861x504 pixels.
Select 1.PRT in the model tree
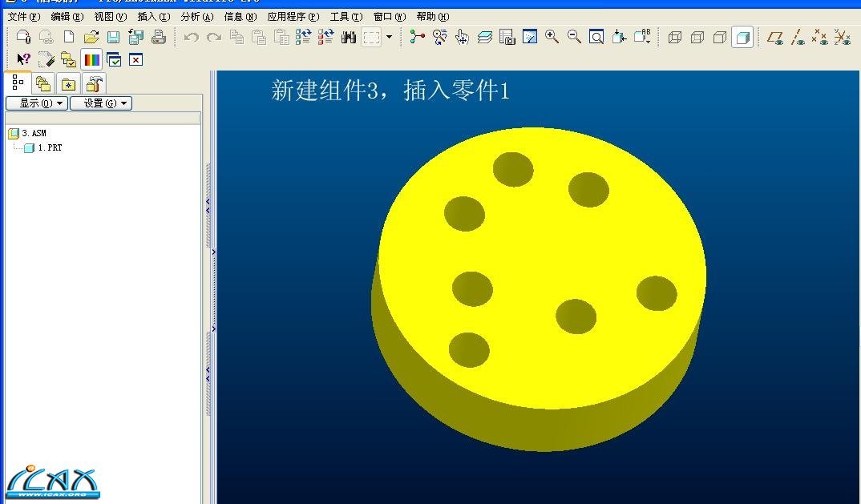tap(43, 147)
